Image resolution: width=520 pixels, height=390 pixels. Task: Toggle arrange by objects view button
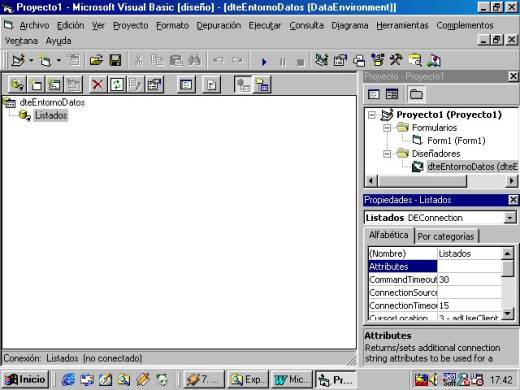pyautogui.click(x=263, y=84)
